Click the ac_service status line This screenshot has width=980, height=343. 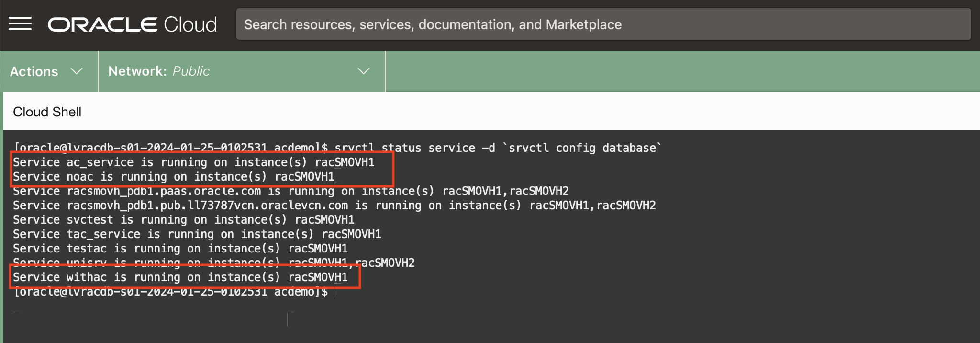click(194, 162)
